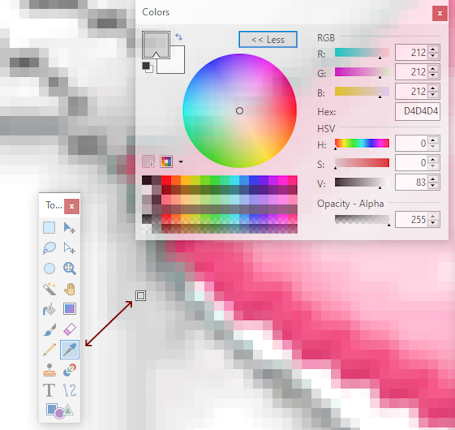Image resolution: width=455 pixels, height=430 pixels.
Task: Pick the cyan palette swatch in the top row
Action: click(x=234, y=180)
